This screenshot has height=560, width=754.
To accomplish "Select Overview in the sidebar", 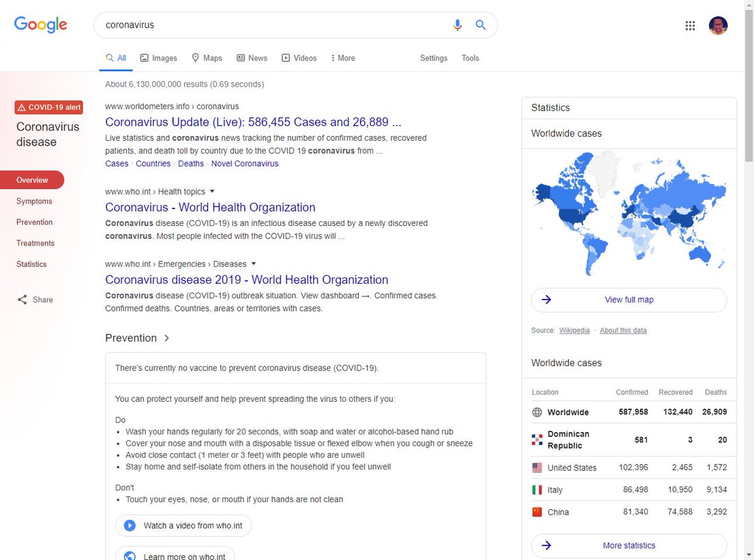I will [32, 180].
